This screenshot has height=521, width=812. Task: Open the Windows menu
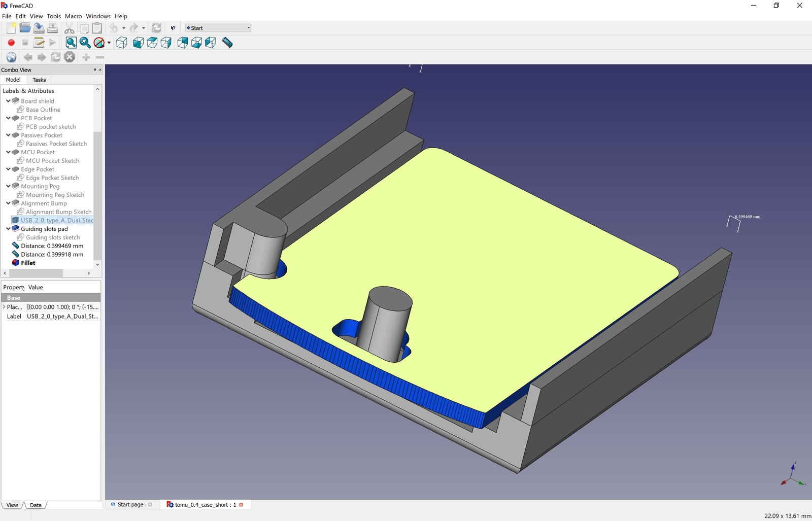(98, 16)
